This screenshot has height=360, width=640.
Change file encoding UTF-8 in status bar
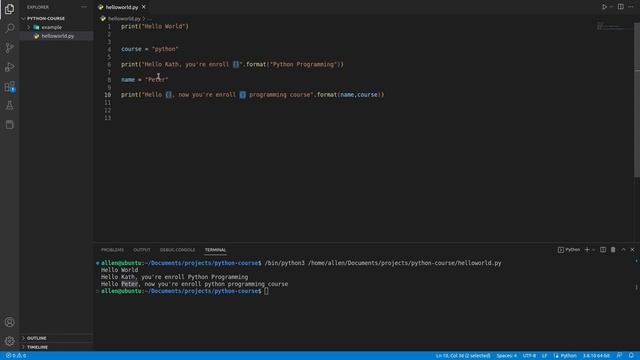click(529, 356)
